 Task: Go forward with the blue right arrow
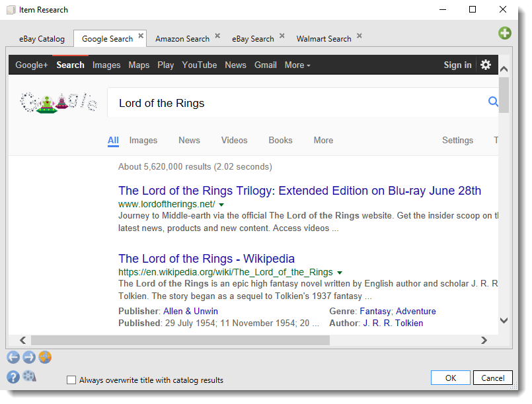[x=29, y=357]
